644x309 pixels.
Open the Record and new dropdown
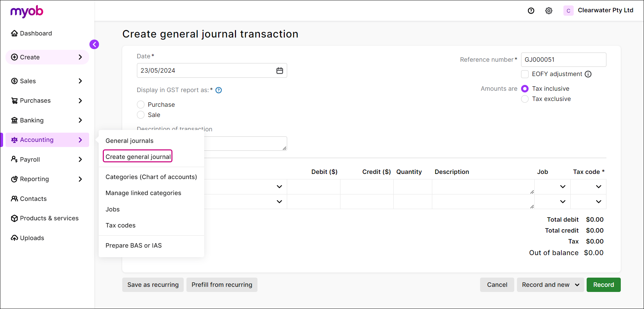click(x=550, y=285)
